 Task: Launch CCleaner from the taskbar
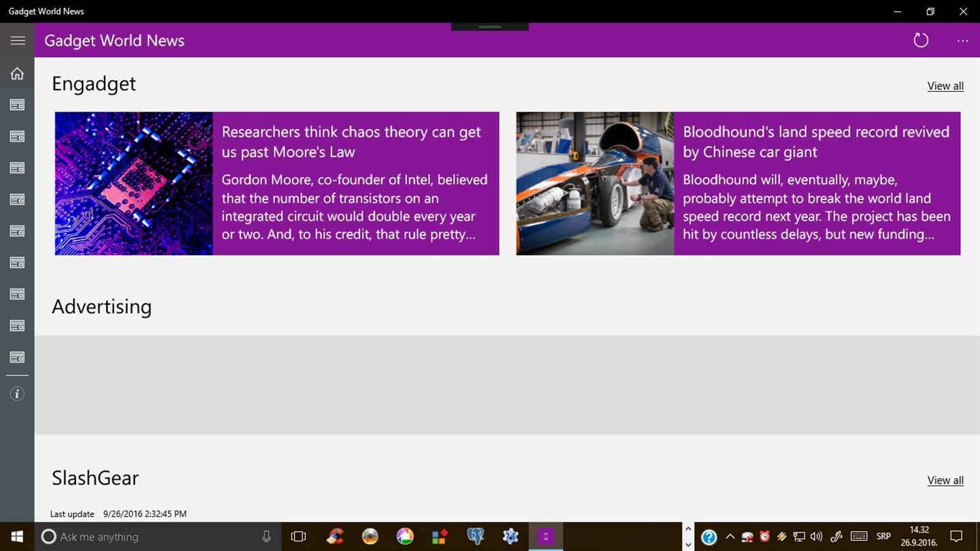334,536
